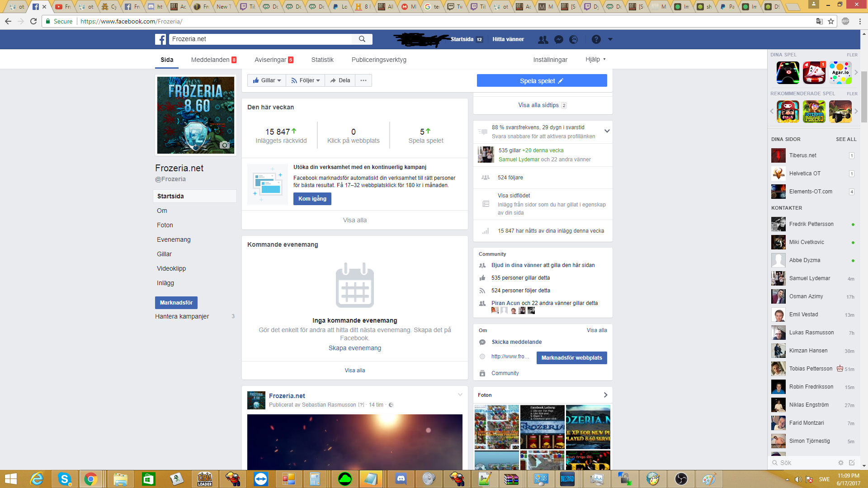Open Chrome menu three dots
This screenshot has height=488, width=868.
860,21
